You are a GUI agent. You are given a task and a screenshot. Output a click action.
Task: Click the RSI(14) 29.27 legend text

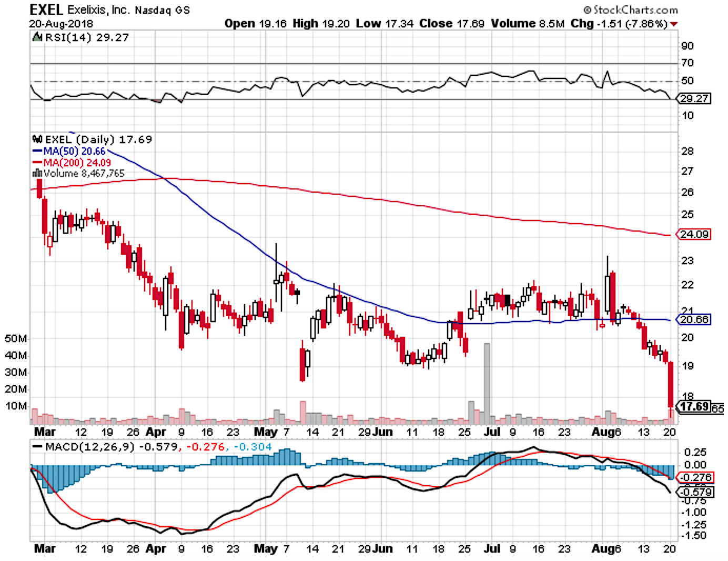87,37
